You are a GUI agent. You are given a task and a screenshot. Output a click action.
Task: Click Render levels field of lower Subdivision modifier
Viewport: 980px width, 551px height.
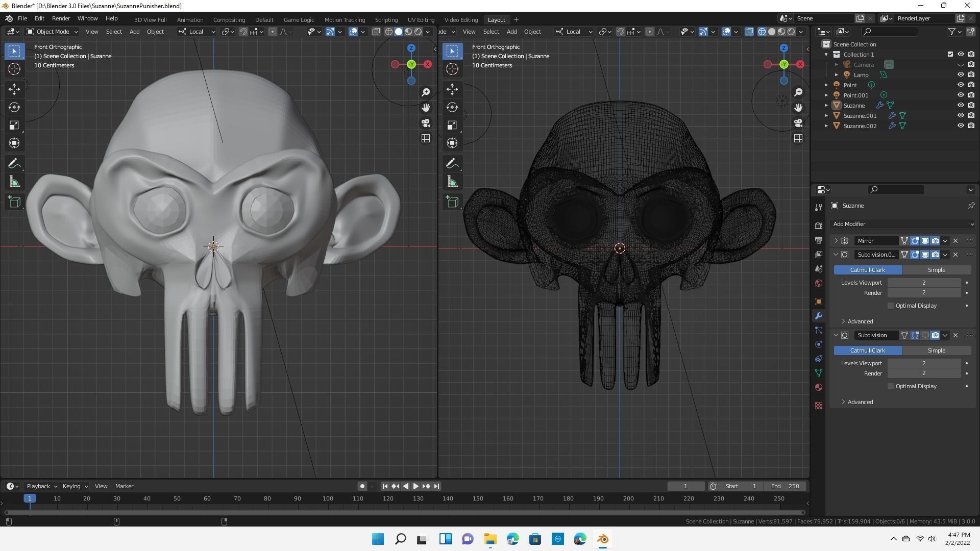(x=924, y=373)
